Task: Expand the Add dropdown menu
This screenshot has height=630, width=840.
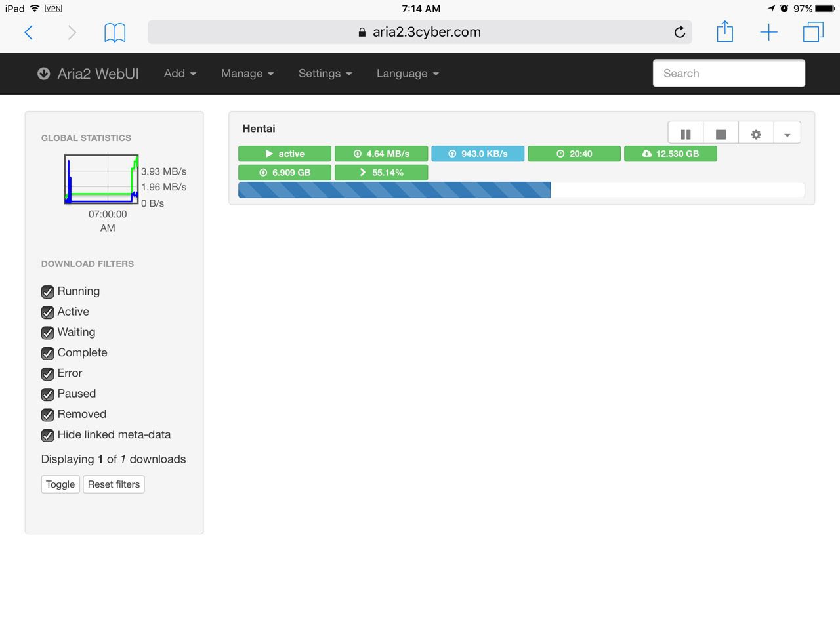Action: [x=180, y=73]
